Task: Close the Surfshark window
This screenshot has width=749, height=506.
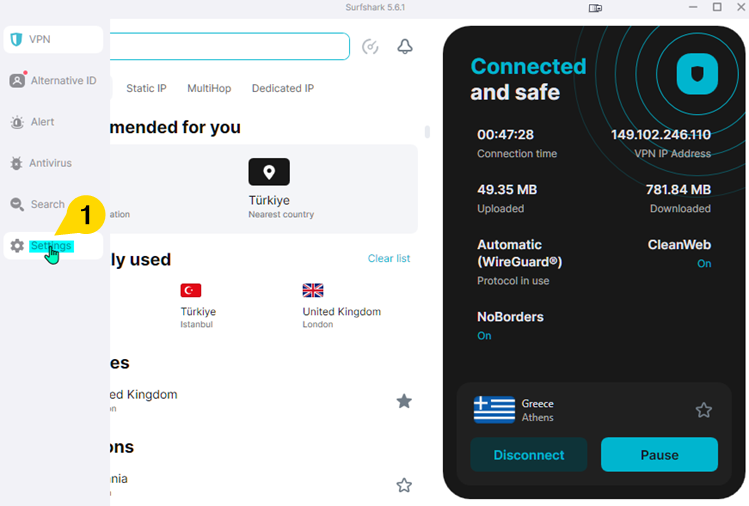Action: (x=741, y=7)
